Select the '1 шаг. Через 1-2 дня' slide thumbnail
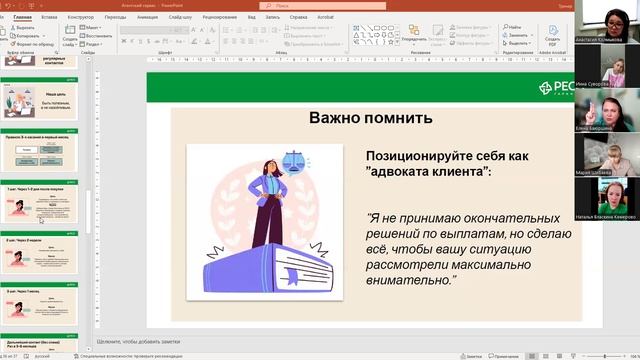The image size is (640, 360). click(x=39, y=201)
